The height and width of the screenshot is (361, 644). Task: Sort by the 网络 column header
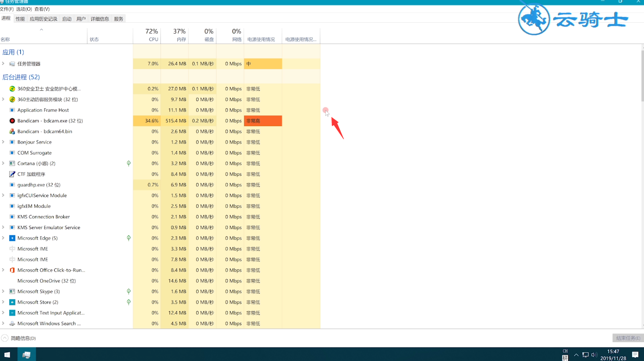pyautogui.click(x=230, y=35)
